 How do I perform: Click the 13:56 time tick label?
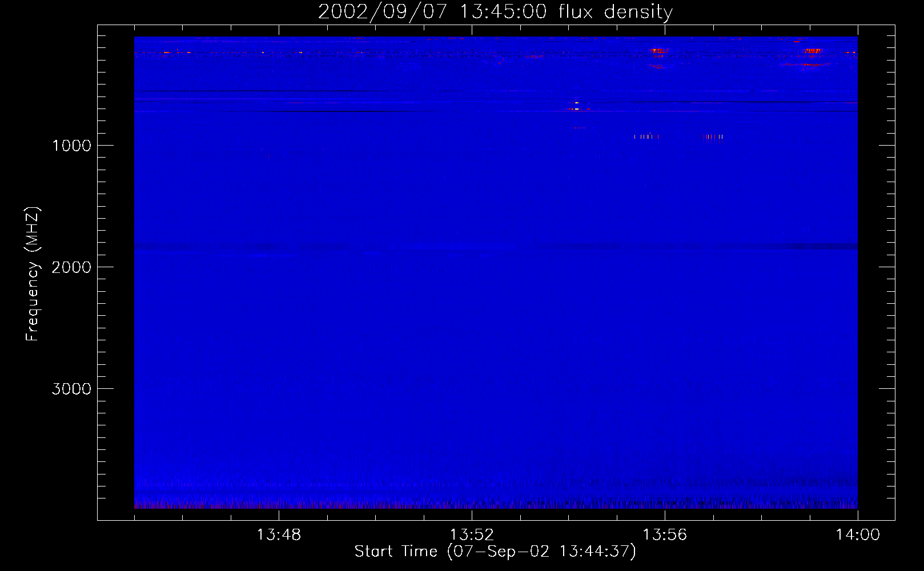pyautogui.click(x=665, y=535)
